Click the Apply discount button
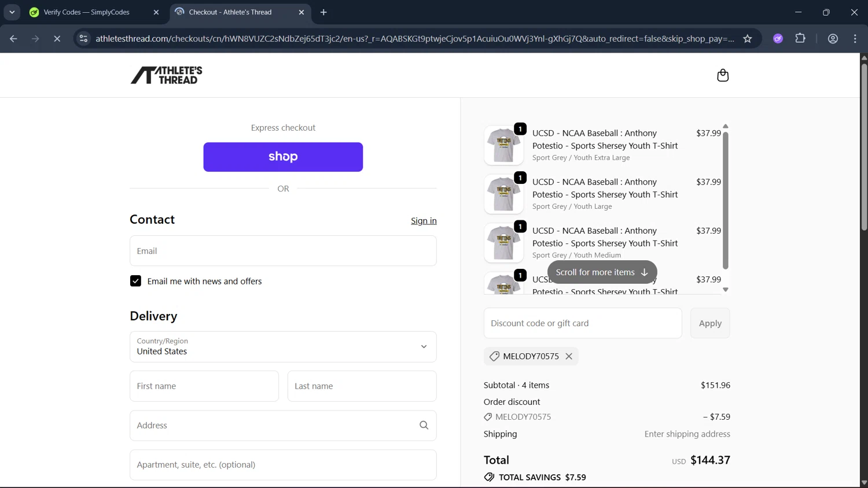The height and width of the screenshot is (488, 868). coord(710,323)
